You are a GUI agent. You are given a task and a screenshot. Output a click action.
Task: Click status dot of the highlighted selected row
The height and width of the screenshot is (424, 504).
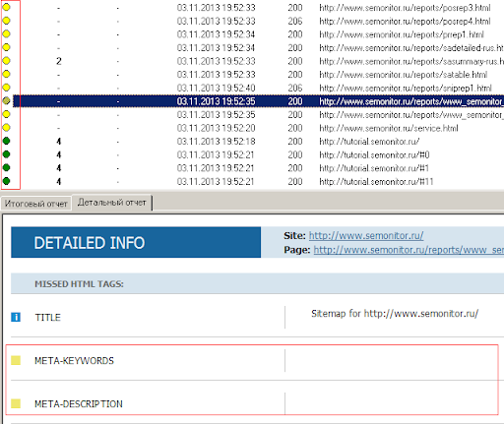click(x=6, y=101)
